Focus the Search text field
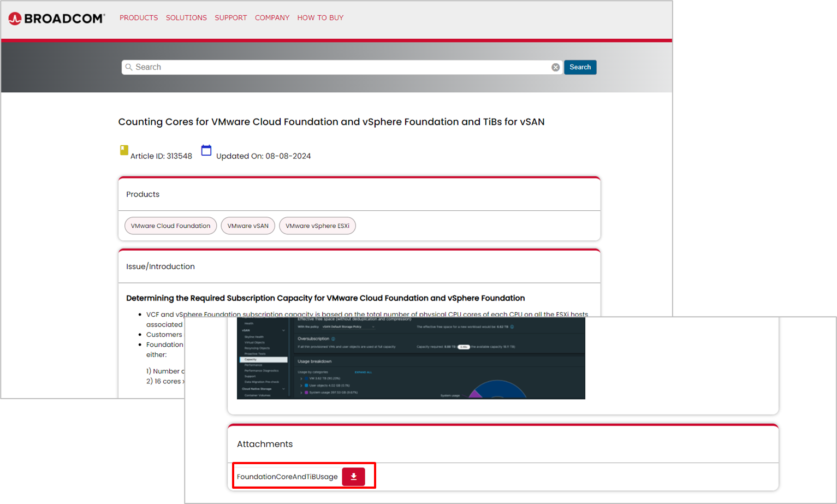This screenshot has width=837, height=504. tap(342, 67)
